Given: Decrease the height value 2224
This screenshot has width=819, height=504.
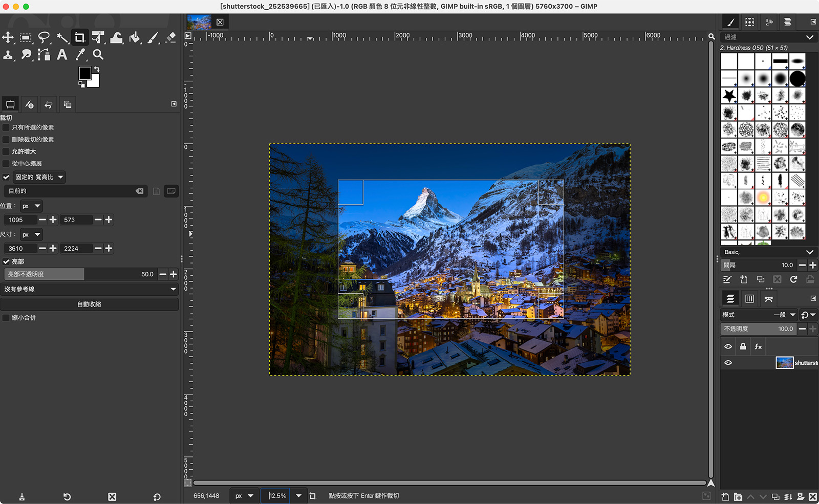Looking at the screenshot, I should pos(98,248).
